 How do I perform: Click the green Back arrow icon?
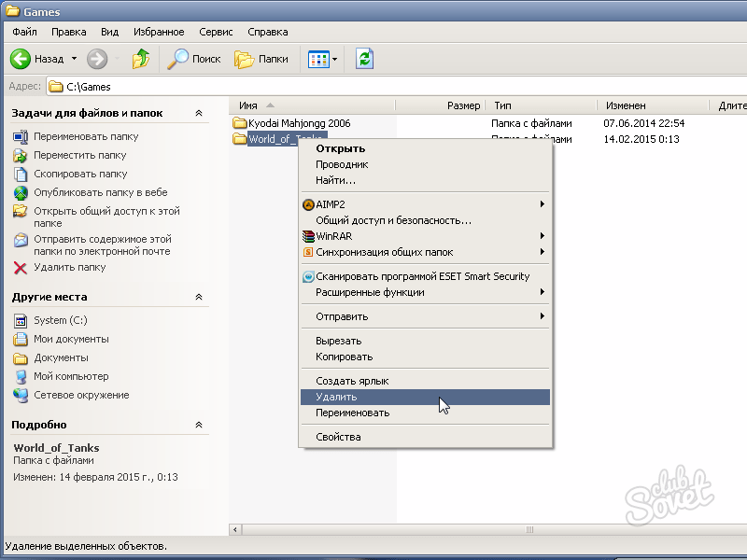coord(21,59)
